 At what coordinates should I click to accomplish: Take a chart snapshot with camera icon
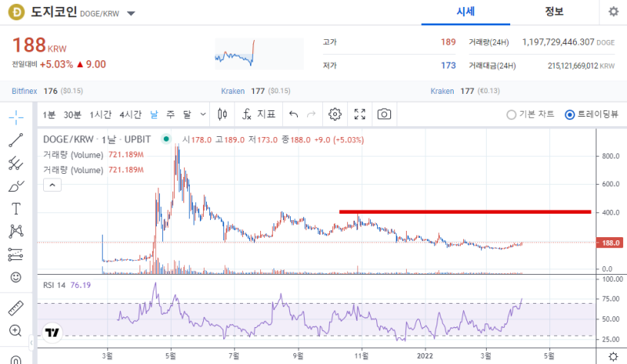point(384,114)
